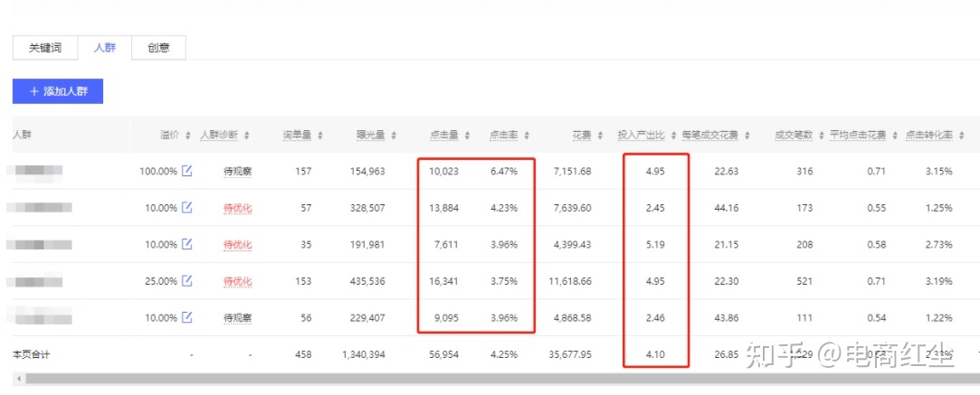Sort by 花费 column arrows
This screenshot has height=395, width=980.
(x=599, y=136)
